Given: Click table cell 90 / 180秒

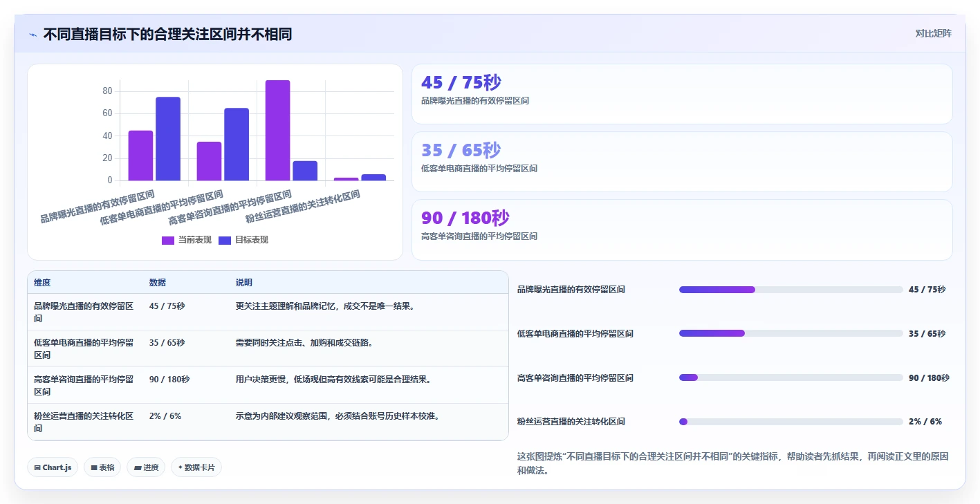Looking at the screenshot, I should point(169,379).
